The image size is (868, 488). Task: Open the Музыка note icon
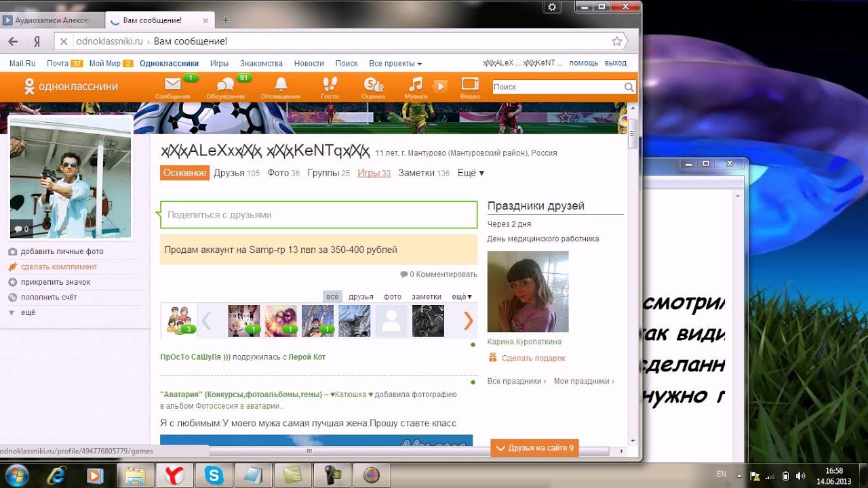pyautogui.click(x=415, y=84)
